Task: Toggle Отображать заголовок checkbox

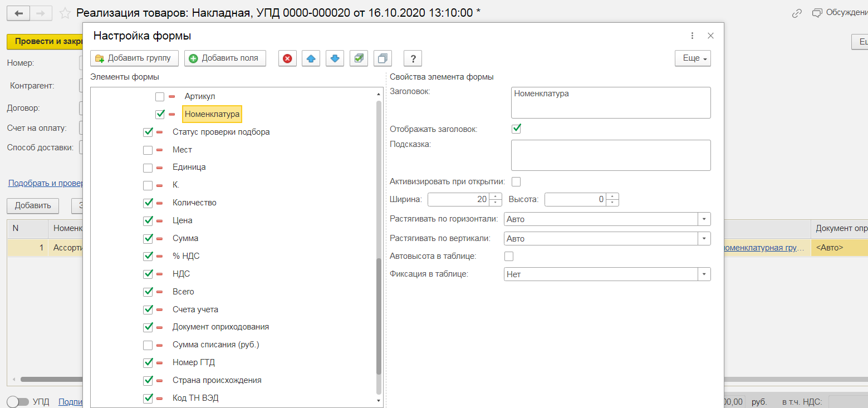Action: pos(516,129)
